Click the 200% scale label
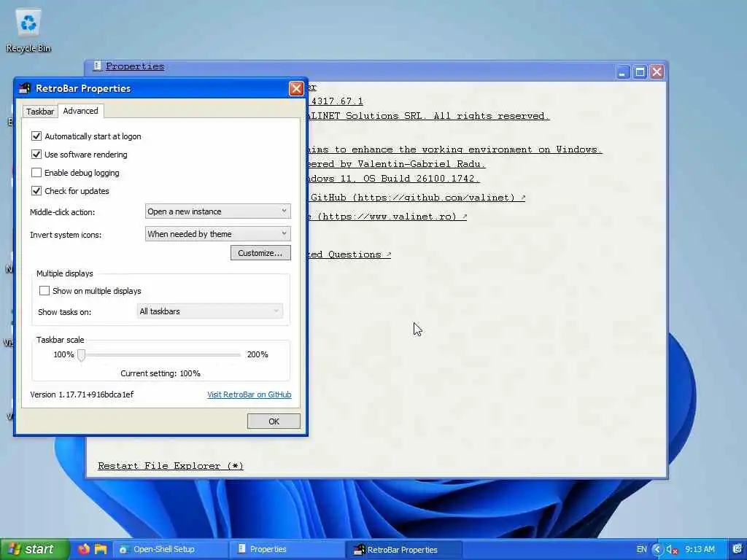 coord(258,354)
